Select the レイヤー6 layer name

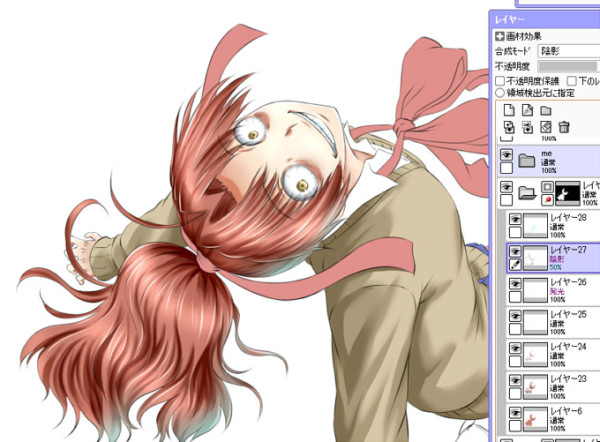coord(566,411)
